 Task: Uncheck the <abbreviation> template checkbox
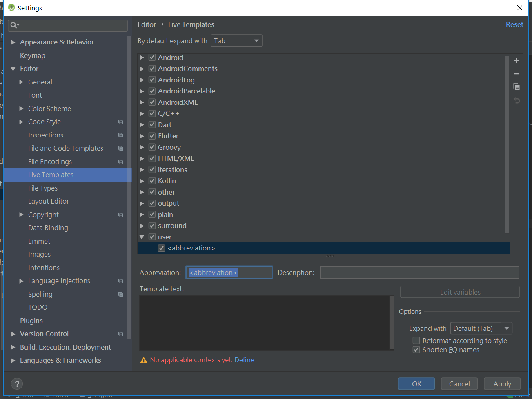click(x=161, y=248)
